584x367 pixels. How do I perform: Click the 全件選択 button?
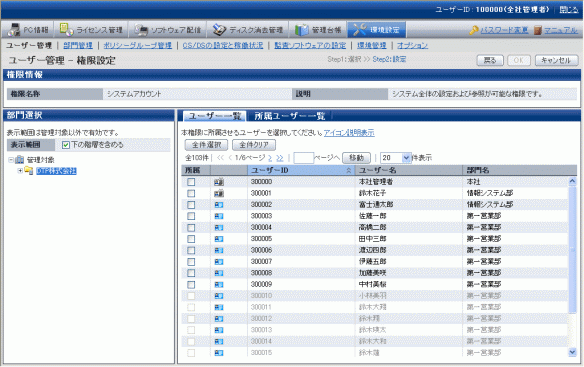pos(206,145)
